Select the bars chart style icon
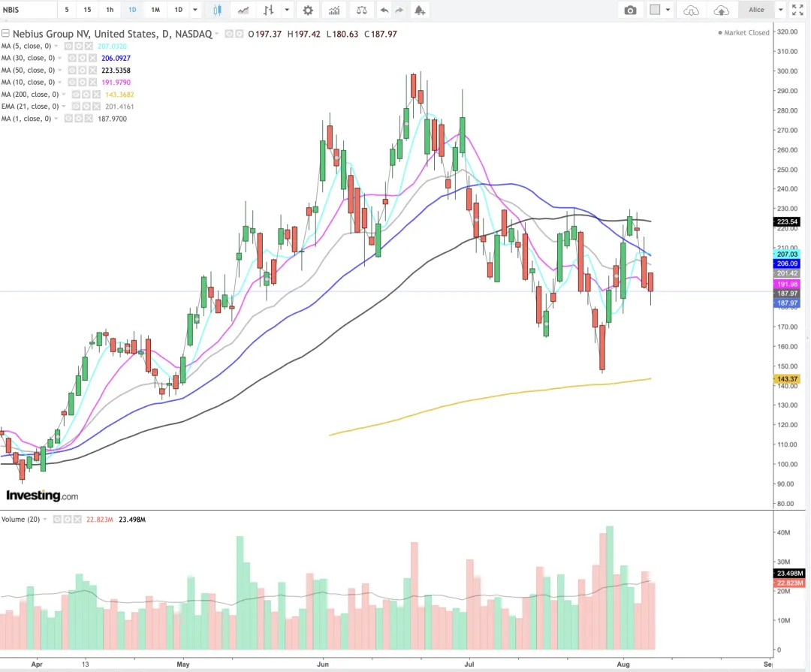 click(x=268, y=10)
